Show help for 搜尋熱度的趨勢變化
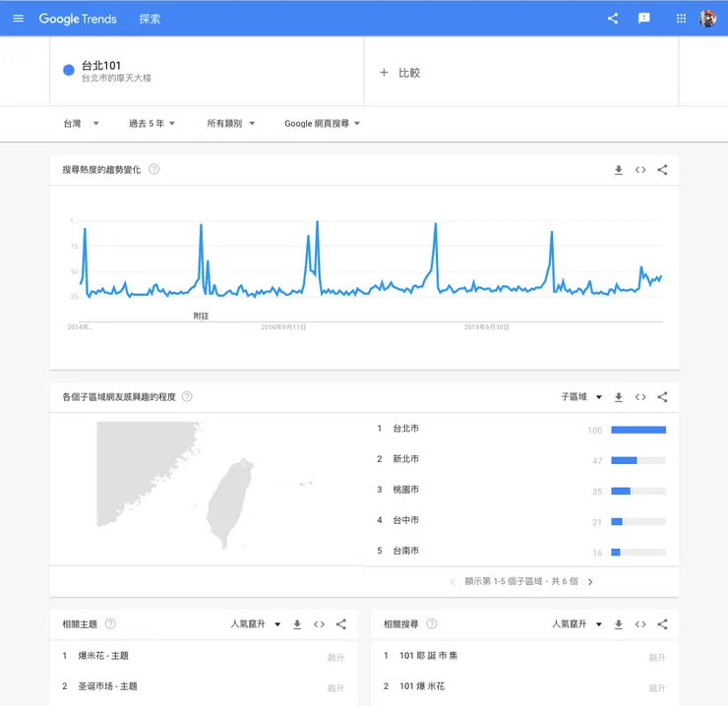728x706 pixels. pos(153,169)
